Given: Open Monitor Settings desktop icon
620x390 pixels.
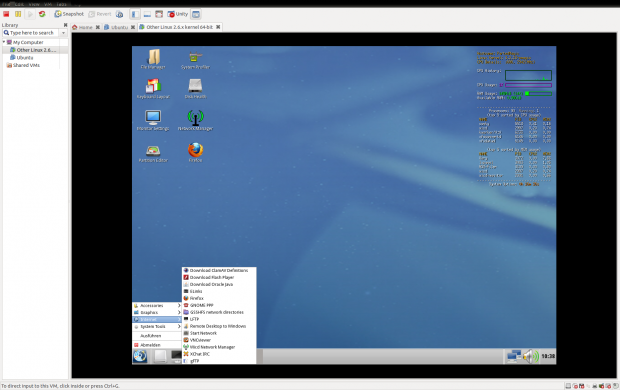Looking at the screenshot, I should point(153,120).
